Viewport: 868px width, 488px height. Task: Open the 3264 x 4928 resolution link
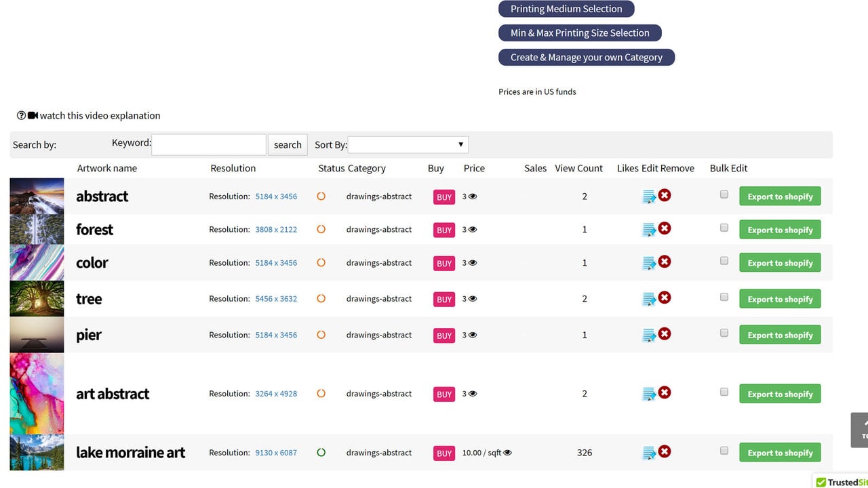(276, 394)
